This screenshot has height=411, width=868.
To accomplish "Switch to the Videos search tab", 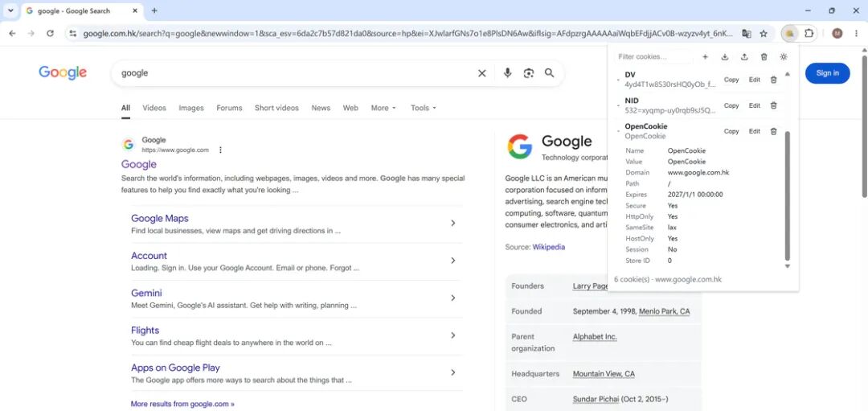I will (154, 108).
